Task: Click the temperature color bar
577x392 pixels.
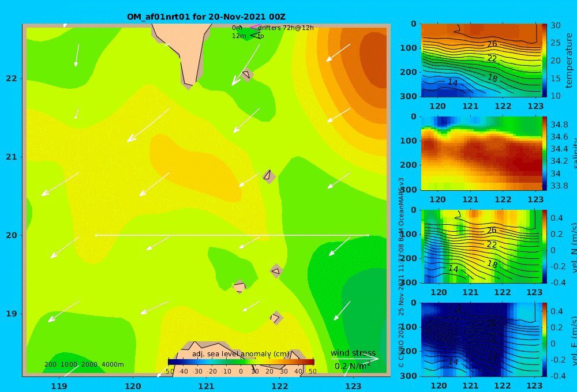Action: (544, 61)
